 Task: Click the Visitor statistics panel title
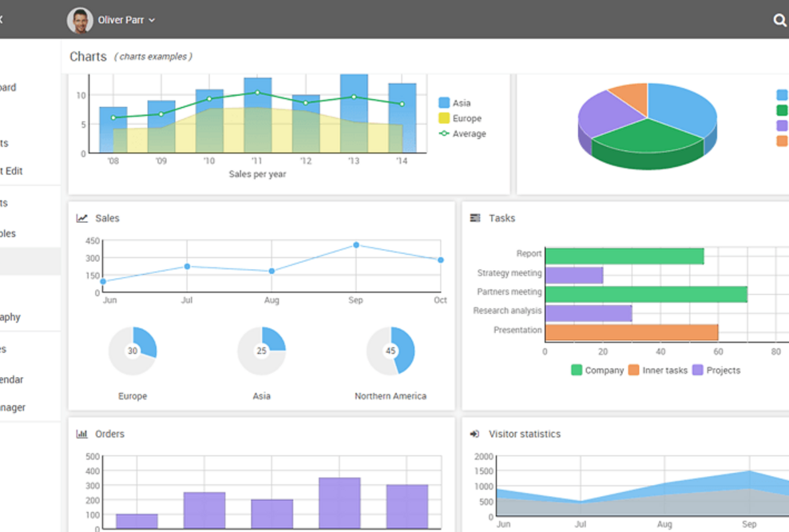[525, 434]
